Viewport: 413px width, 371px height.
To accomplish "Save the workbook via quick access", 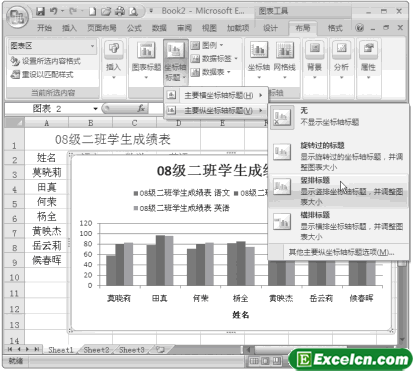I will pos(40,11).
